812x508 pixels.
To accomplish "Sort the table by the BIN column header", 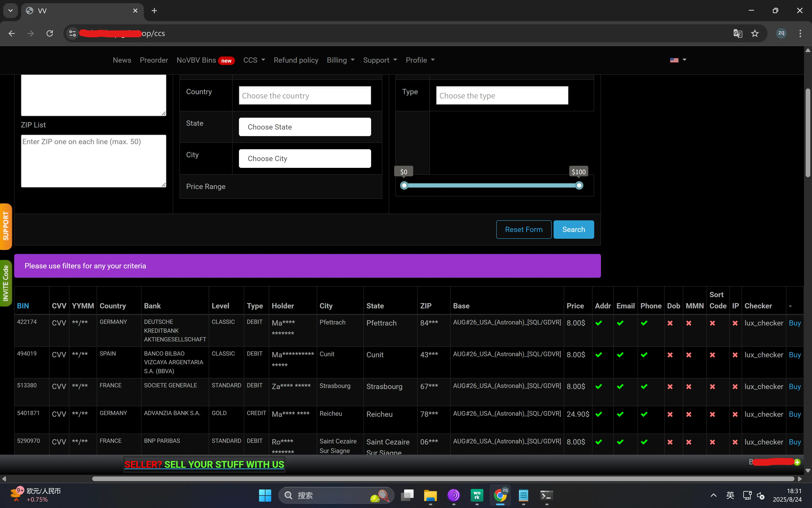I will point(23,306).
